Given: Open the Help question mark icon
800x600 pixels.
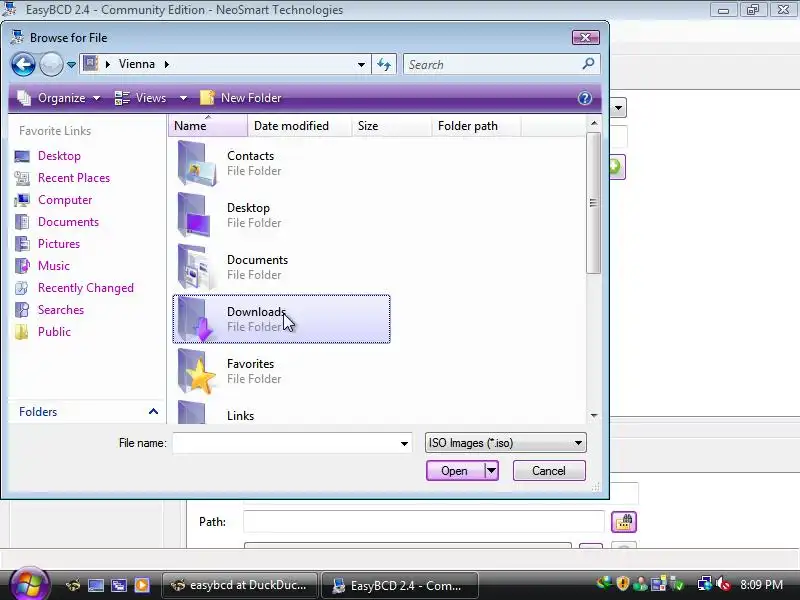Looking at the screenshot, I should tap(585, 98).
